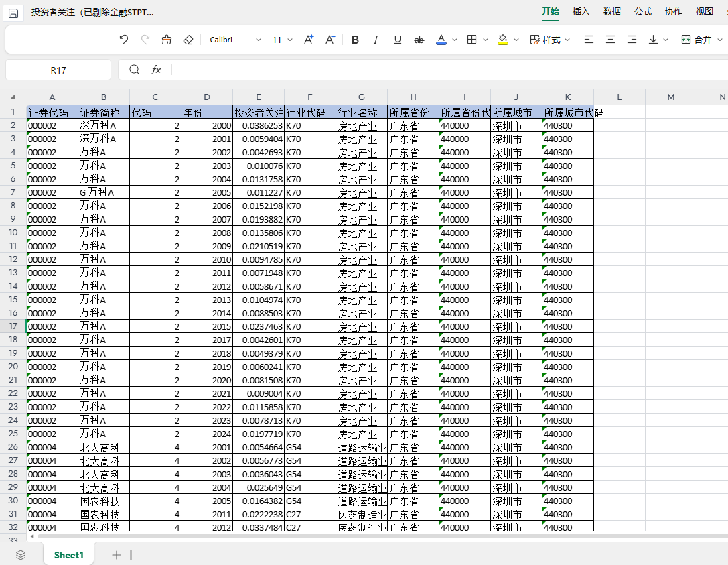Select the Sheet1 sheet tab

(x=69, y=554)
